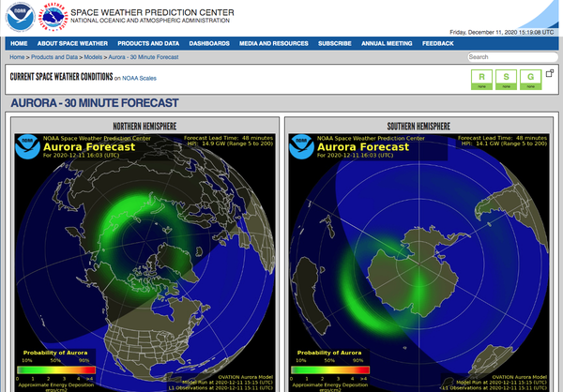Open the FEEDBACK menu item
The image size is (563, 392).
(x=437, y=43)
